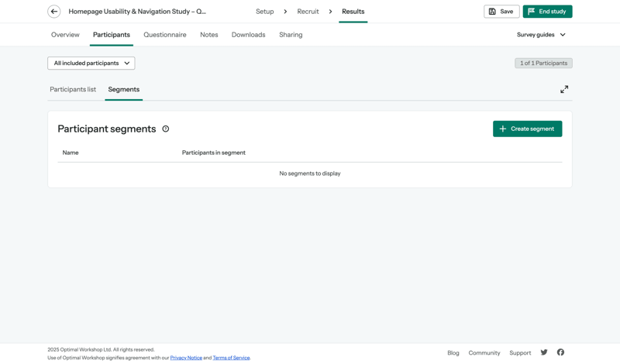Navigate to the Setup step
This screenshot has width=620, height=364.
pos(264,12)
